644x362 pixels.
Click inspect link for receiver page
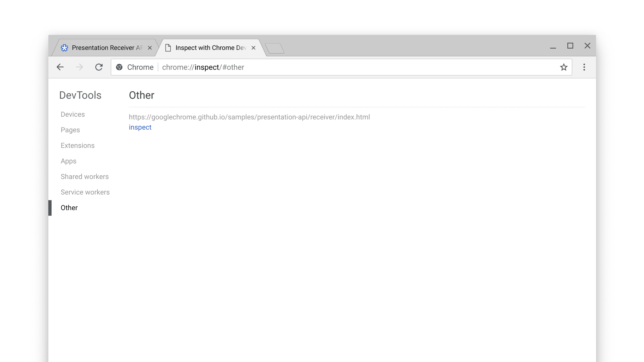coord(140,127)
